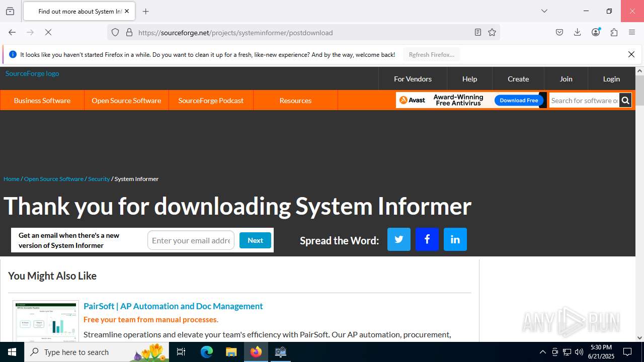Close the System Informer browser tab
The image size is (644, 362).
click(x=127, y=11)
